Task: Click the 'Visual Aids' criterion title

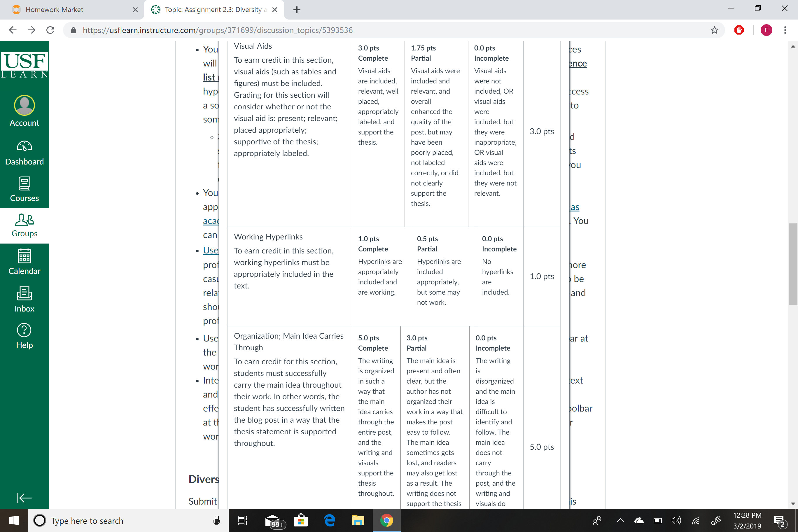Action: [x=253, y=46]
